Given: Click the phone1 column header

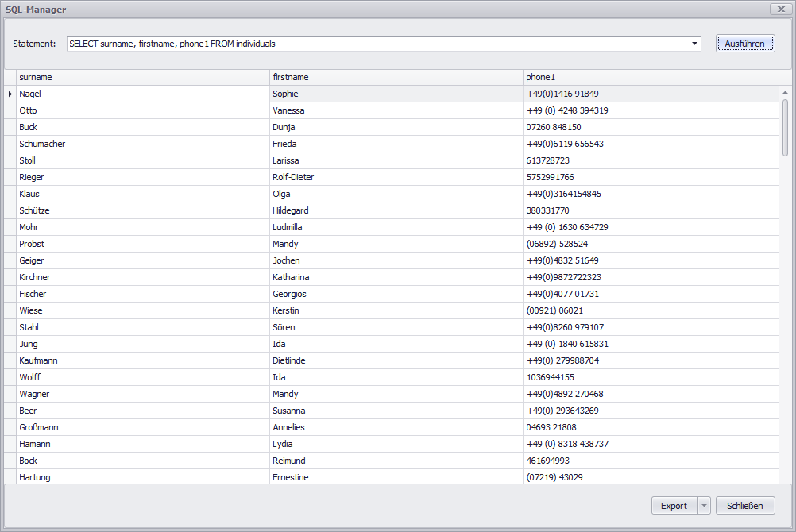Looking at the screenshot, I should tap(650, 77).
